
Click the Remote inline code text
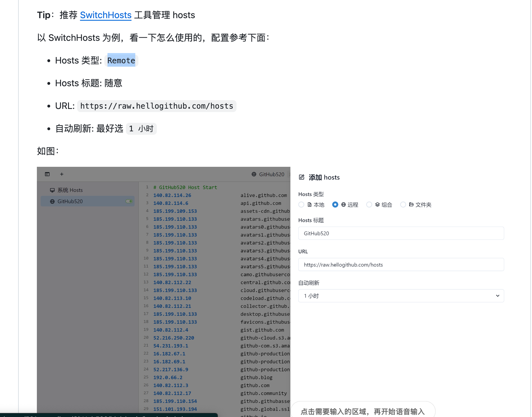(x=121, y=60)
